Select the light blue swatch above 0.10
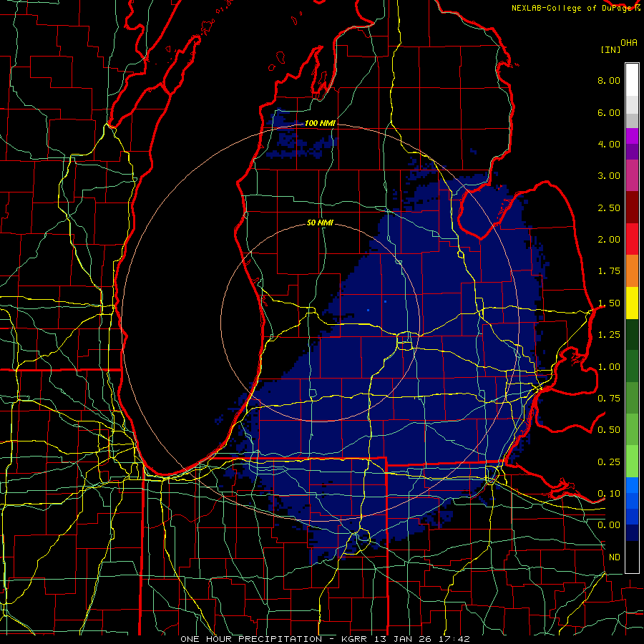 pos(632,485)
